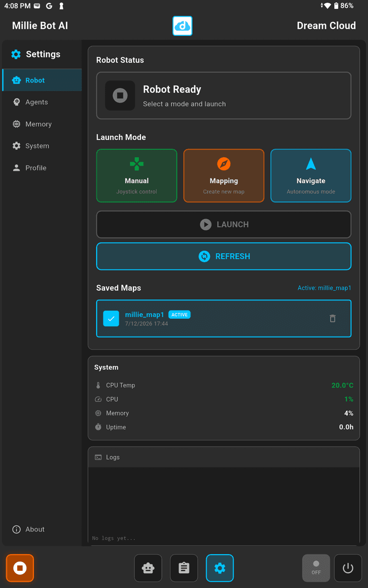
Task: Tap the Dream Cloud logo icon
Action: [x=183, y=26]
